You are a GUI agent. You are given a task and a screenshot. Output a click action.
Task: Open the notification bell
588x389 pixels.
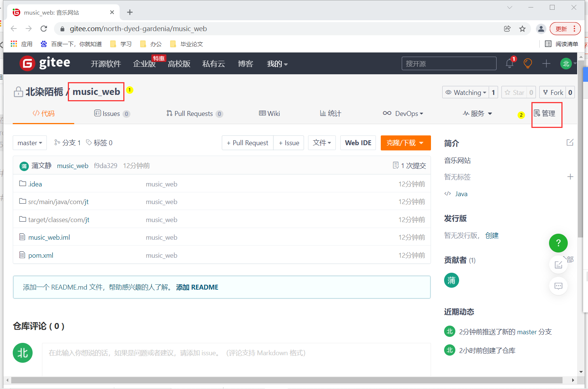(x=510, y=63)
